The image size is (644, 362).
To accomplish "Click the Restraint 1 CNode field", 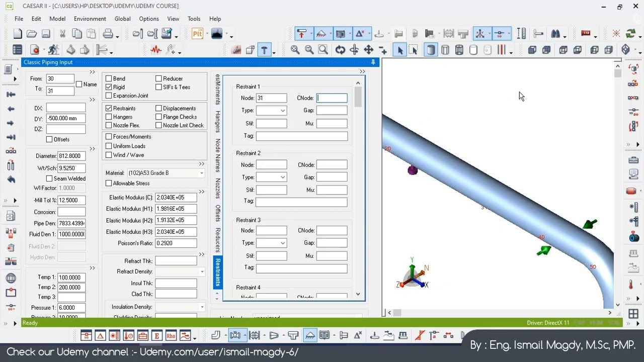I will (332, 98).
